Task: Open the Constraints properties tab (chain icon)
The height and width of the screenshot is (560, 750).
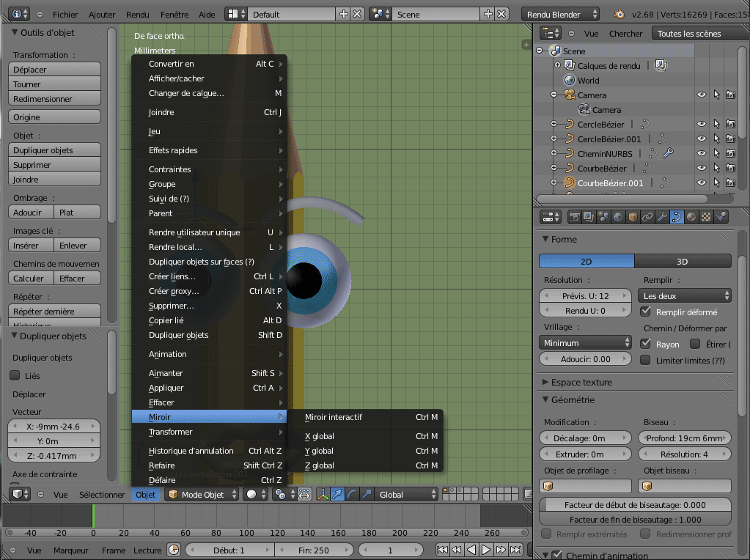Action: coord(647,217)
